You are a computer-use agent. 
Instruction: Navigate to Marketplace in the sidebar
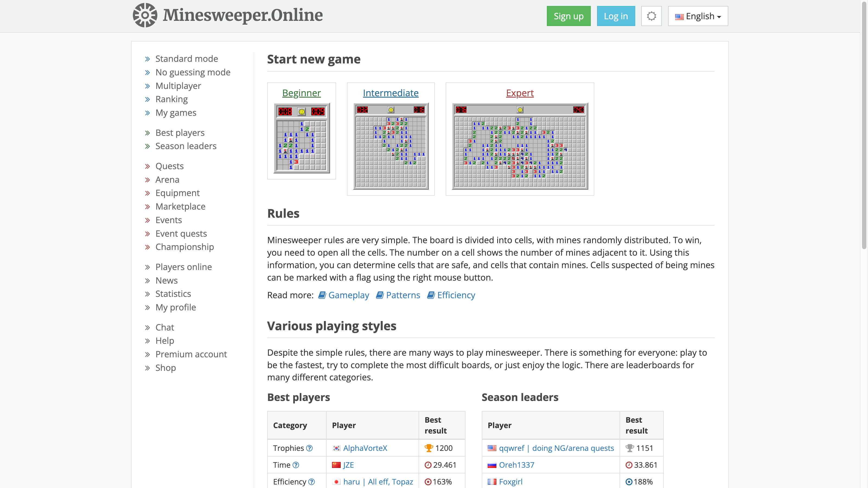(x=180, y=206)
